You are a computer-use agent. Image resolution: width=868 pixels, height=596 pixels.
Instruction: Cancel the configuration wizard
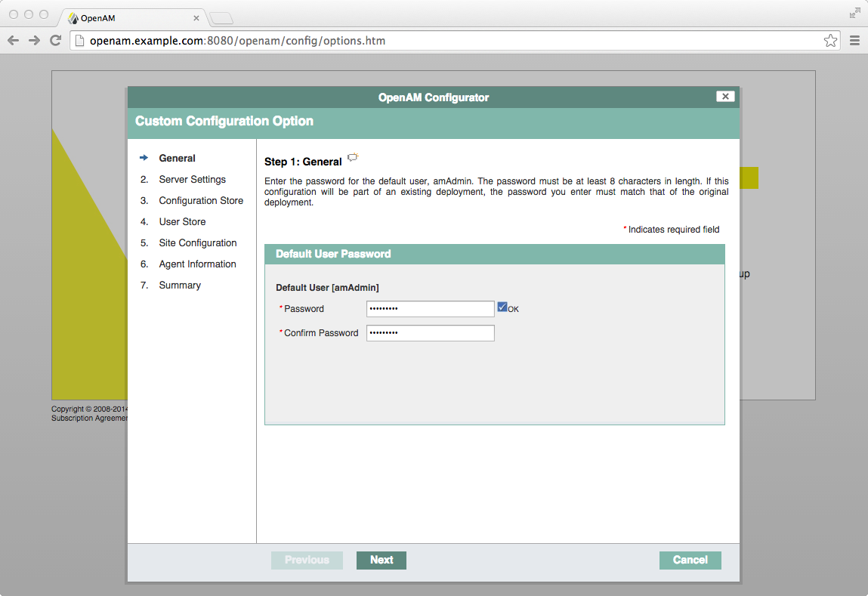tap(690, 560)
